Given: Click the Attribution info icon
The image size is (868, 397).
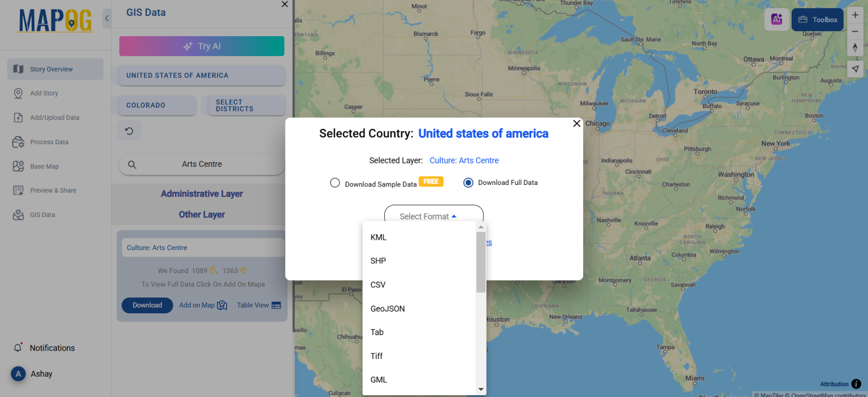Looking at the screenshot, I should coord(856,384).
